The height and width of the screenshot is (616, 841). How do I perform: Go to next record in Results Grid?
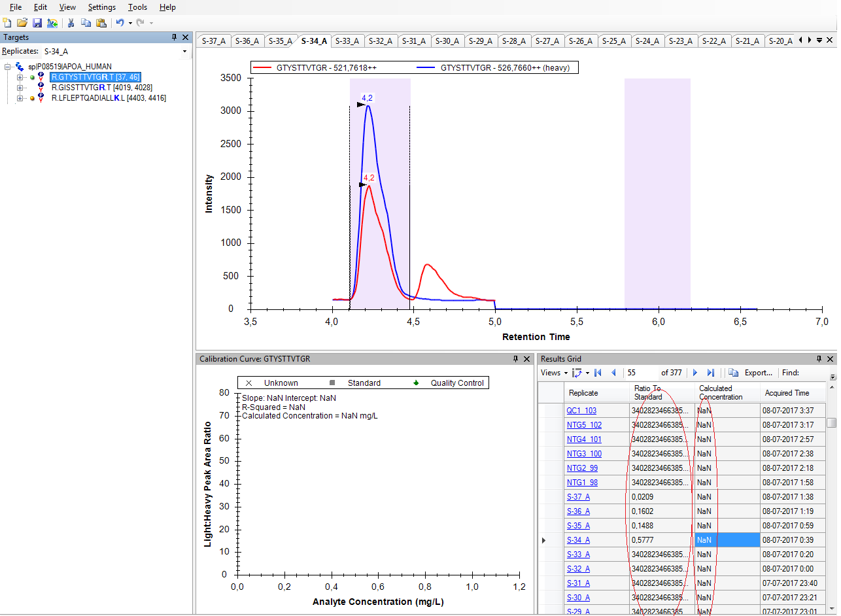coord(695,373)
